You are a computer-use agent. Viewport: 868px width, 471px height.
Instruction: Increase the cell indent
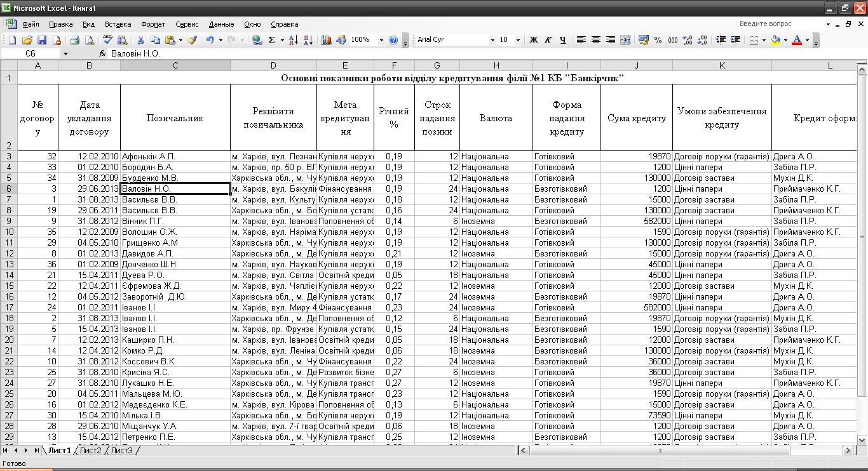click(x=735, y=40)
